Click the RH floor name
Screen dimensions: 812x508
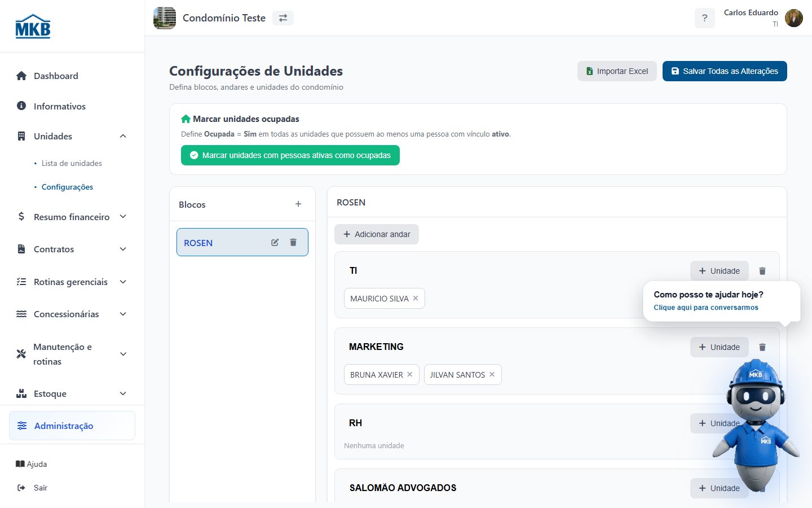356,423
